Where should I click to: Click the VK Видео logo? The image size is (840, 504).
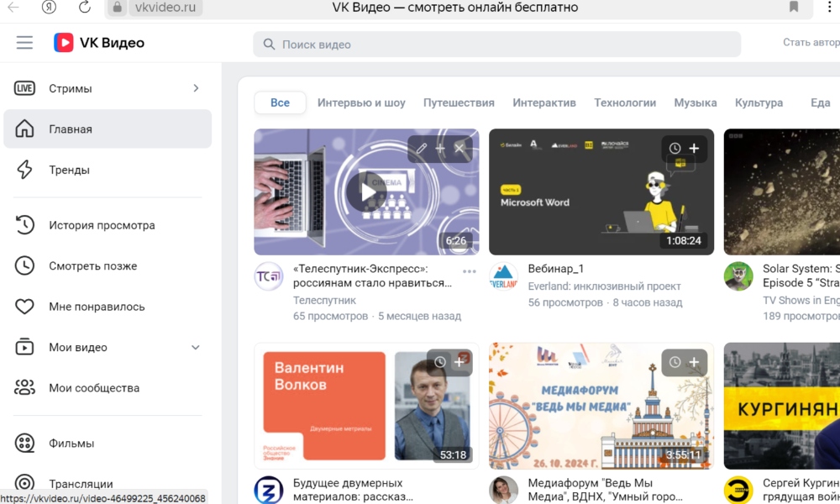99,42
